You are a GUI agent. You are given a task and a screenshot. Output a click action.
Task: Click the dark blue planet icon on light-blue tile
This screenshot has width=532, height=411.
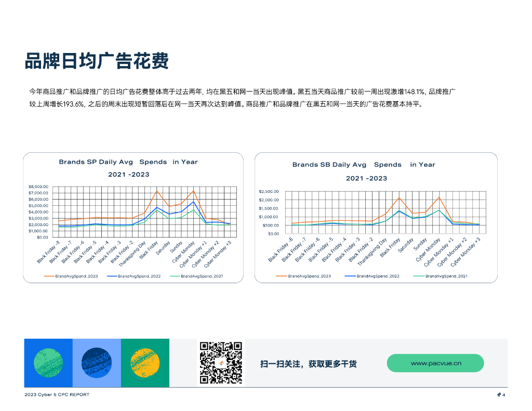pos(97,363)
